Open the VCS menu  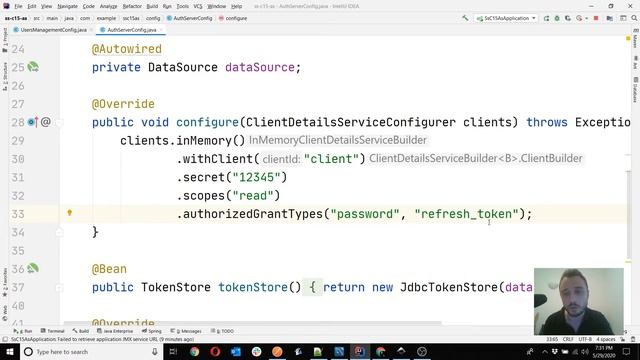(x=198, y=6)
